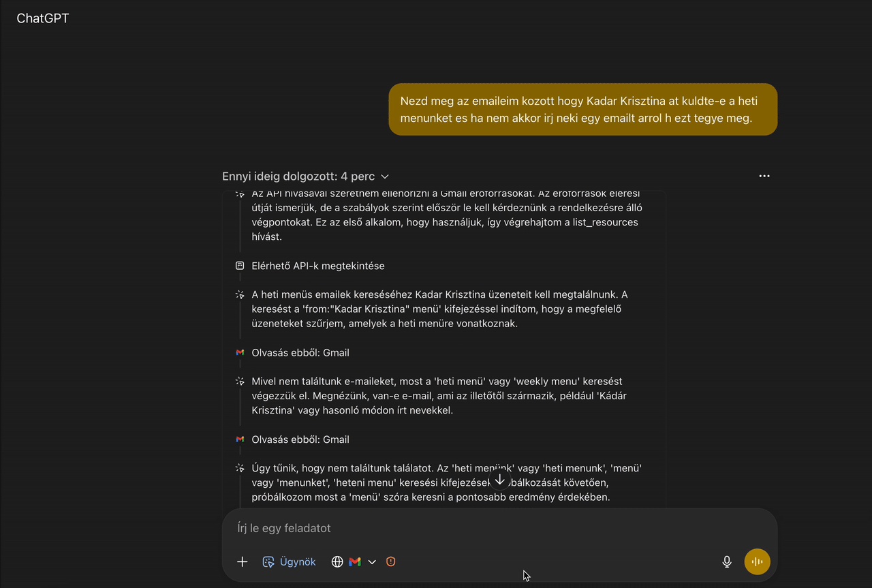Click the second 'Olvasás ebből: Gmail' step
The width and height of the screenshot is (872, 588).
[x=300, y=439]
